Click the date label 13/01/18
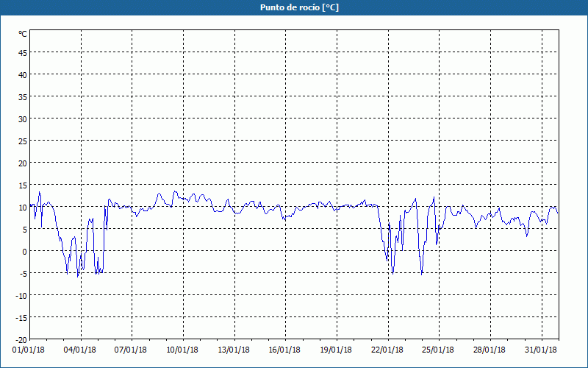Screen dimensions: 588x368 (234, 350)
